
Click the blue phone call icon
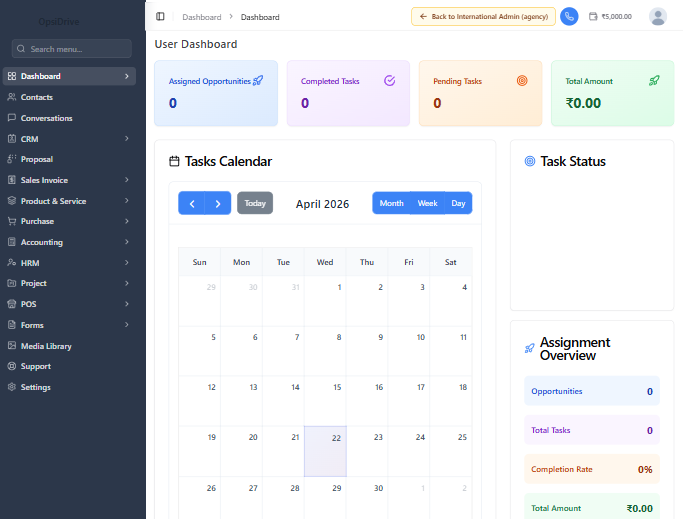coord(569,17)
